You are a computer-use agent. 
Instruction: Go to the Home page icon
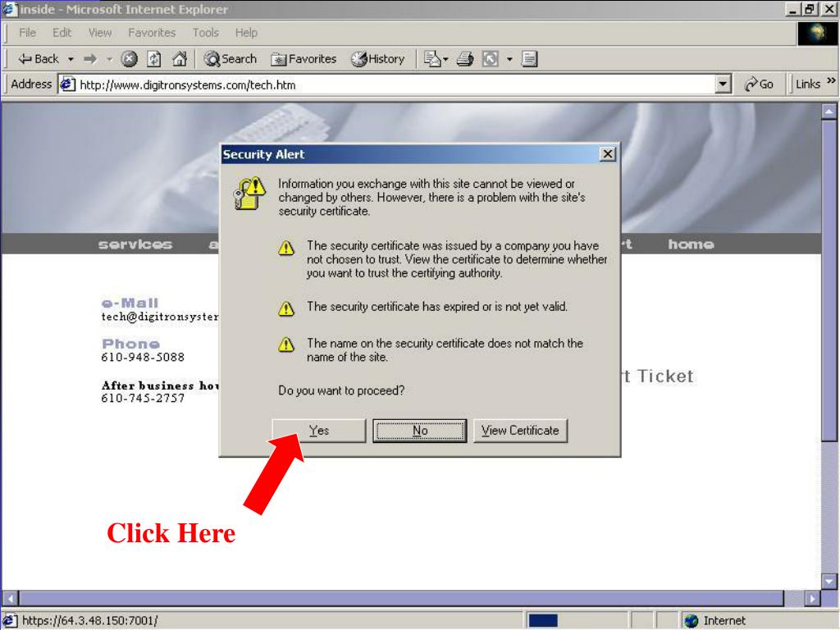click(180, 59)
